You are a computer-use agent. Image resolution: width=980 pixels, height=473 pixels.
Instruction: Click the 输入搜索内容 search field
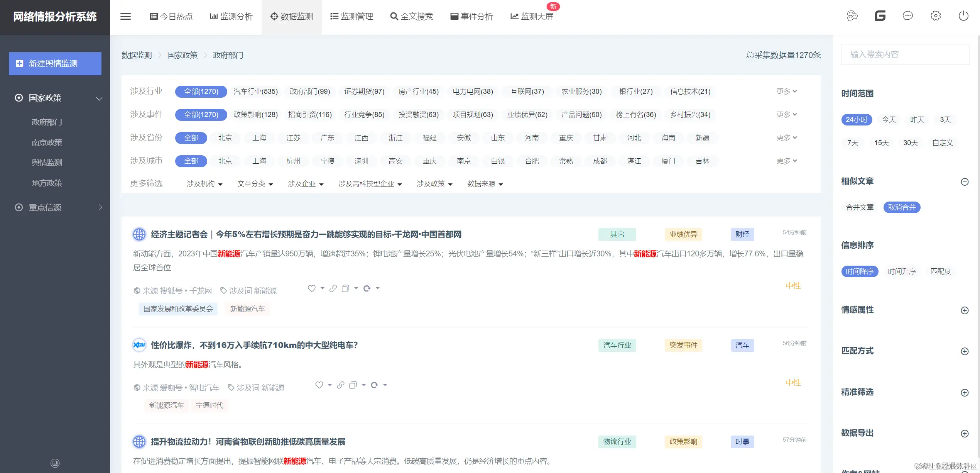point(905,54)
